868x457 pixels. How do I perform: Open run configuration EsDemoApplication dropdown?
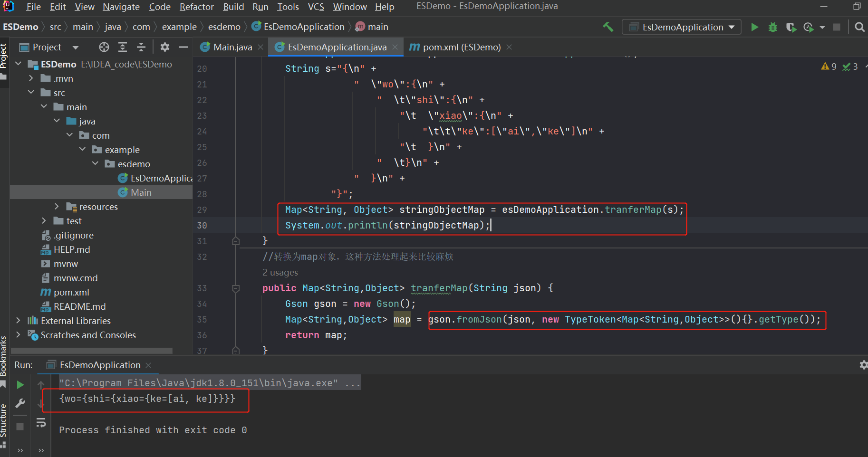tap(681, 27)
